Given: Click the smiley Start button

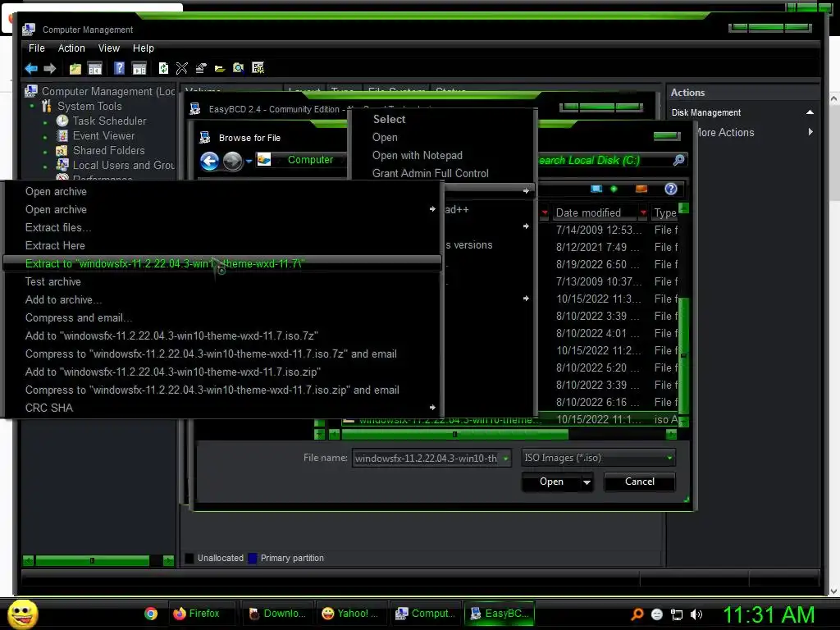Looking at the screenshot, I should click(x=22, y=614).
